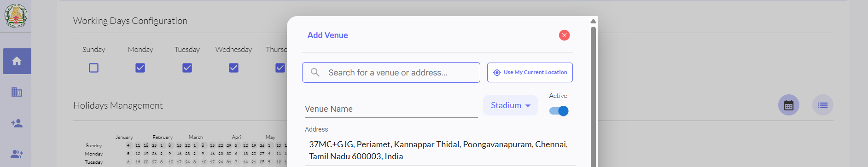Screen dimensions: 868x167
Task: Click the search magnifier icon
Action: coord(315,73)
